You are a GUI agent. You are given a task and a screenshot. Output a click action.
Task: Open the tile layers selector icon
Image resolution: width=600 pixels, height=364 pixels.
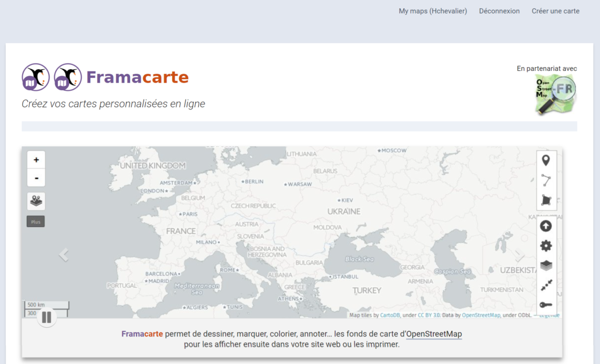point(36,201)
